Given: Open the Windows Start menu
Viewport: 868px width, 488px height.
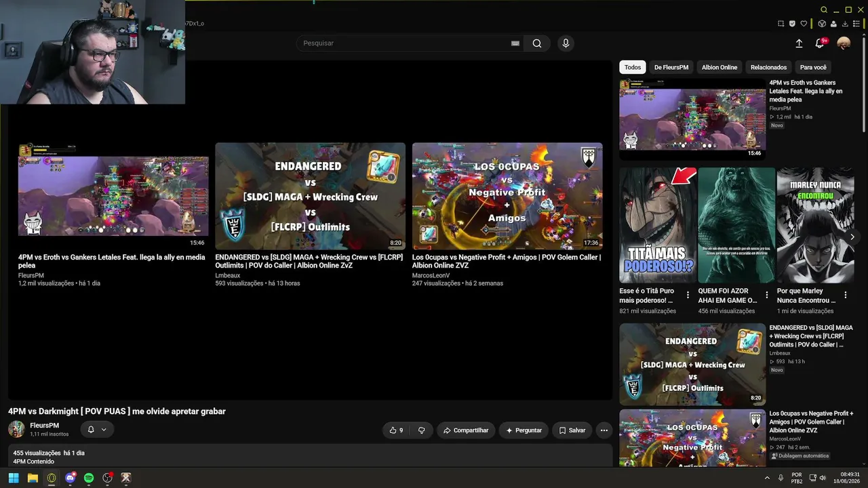Looking at the screenshot, I should 14,478.
